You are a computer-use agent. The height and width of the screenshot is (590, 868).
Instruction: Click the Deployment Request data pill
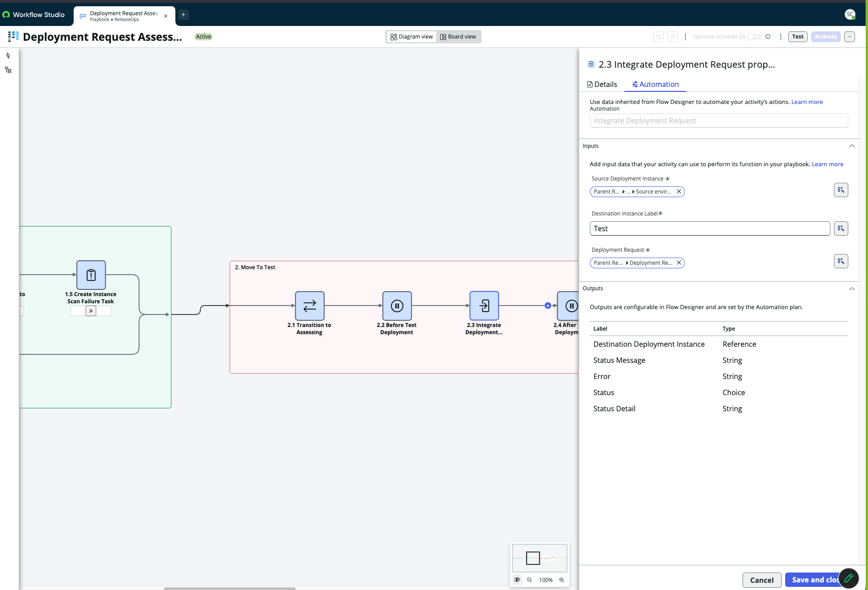tap(637, 263)
